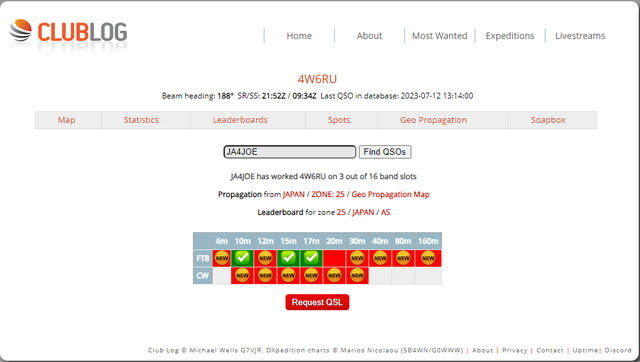Click the 6m column header

click(x=222, y=241)
